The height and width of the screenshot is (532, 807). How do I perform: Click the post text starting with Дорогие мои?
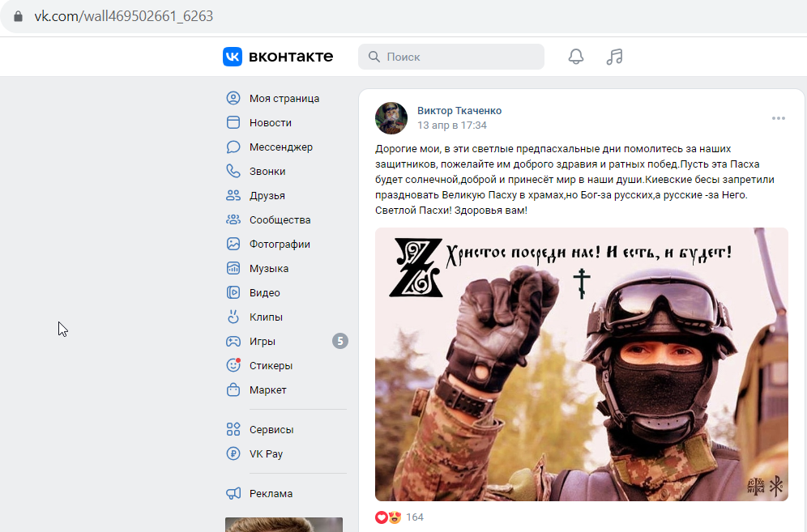575,179
